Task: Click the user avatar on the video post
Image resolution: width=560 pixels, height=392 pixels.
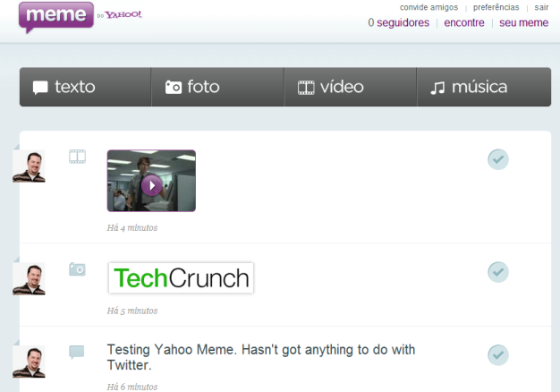Action: point(30,166)
